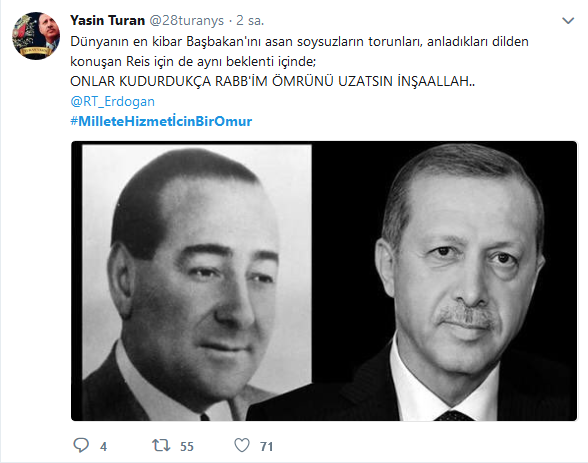This screenshot has width=588, height=463.
Task: Like the tweet with the heart icon
Action: pyautogui.click(x=242, y=445)
